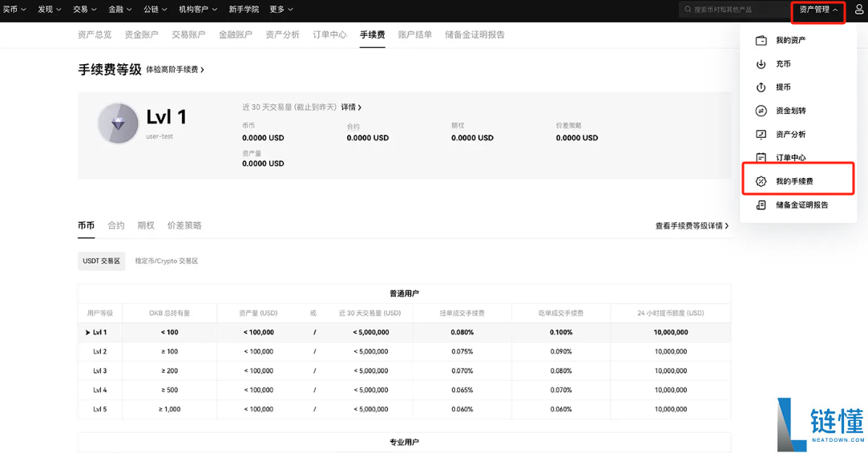This screenshot has height=453, width=868.
Task: Select the 期权 fee tab
Action: click(146, 225)
